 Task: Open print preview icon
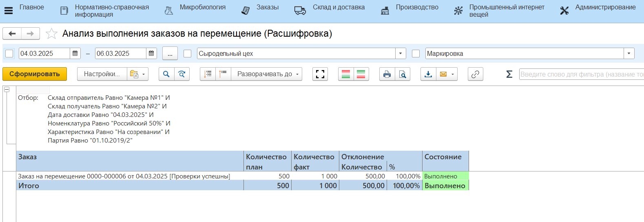[x=403, y=74]
